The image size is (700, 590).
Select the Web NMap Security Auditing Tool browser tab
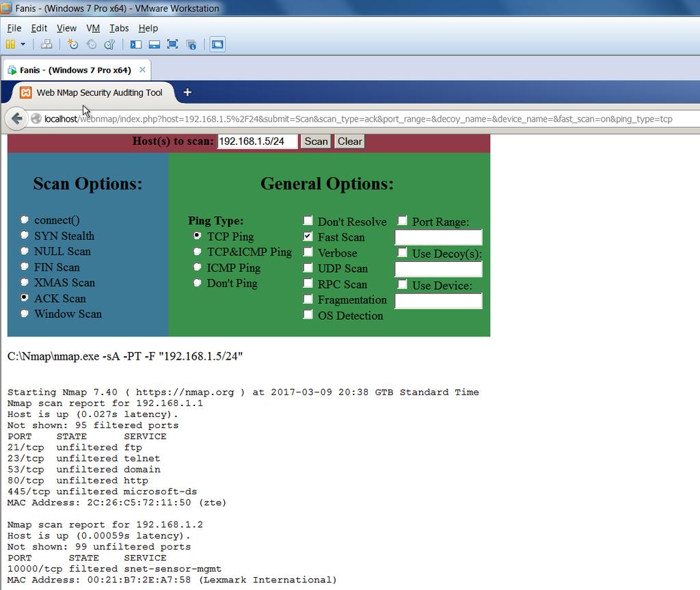coord(92,92)
